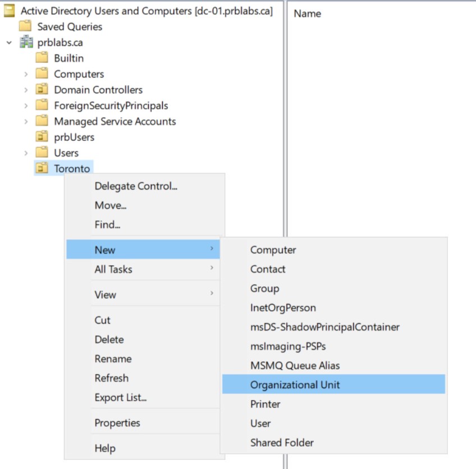Click the Toronto OU icon
Viewport: 476px width, 469px height.
pyautogui.click(x=42, y=168)
